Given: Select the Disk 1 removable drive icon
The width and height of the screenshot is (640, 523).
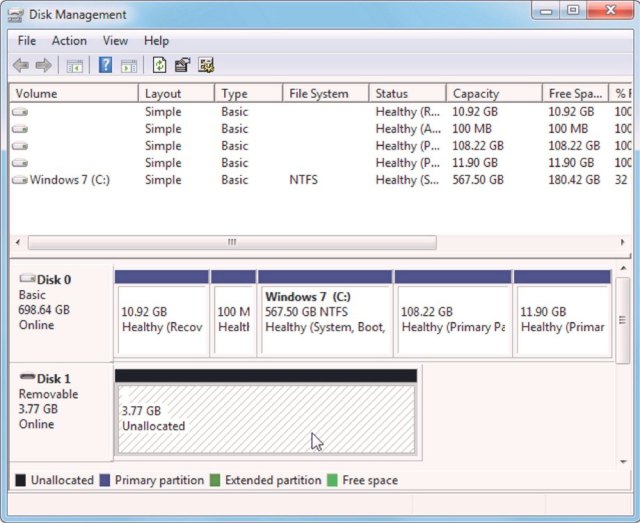Looking at the screenshot, I should (x=27, y=379).
